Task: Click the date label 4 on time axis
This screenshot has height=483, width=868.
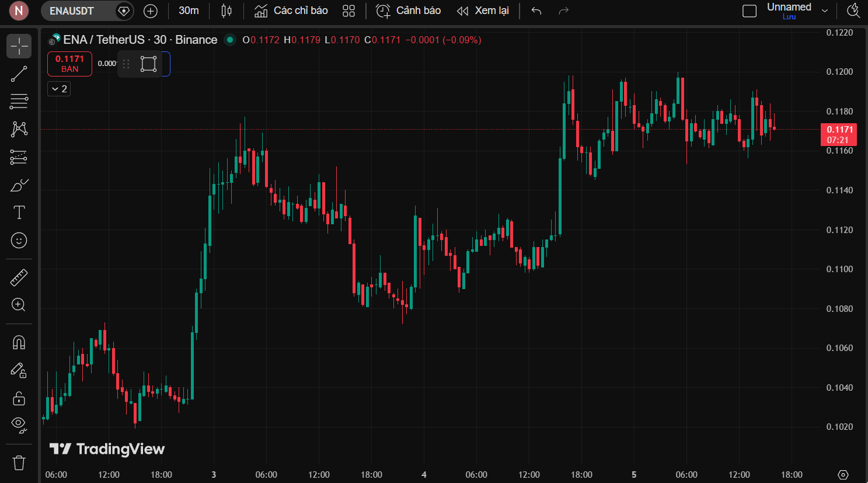Action: (424, 475)
